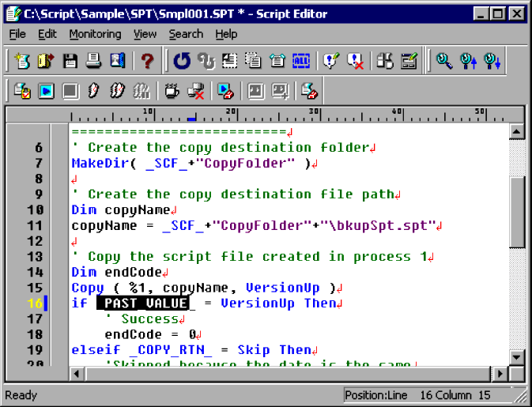Click the New script icon

[x=22, y=62]
